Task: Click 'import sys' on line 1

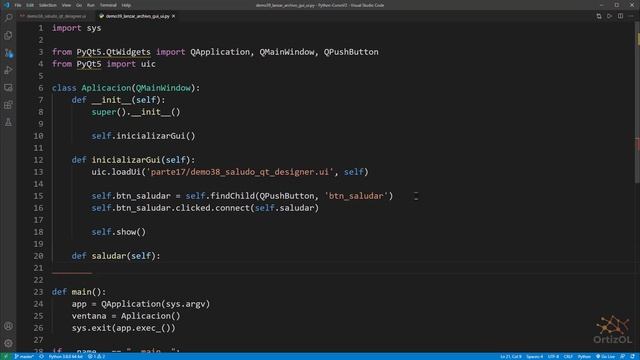Action: click(76, 28)
